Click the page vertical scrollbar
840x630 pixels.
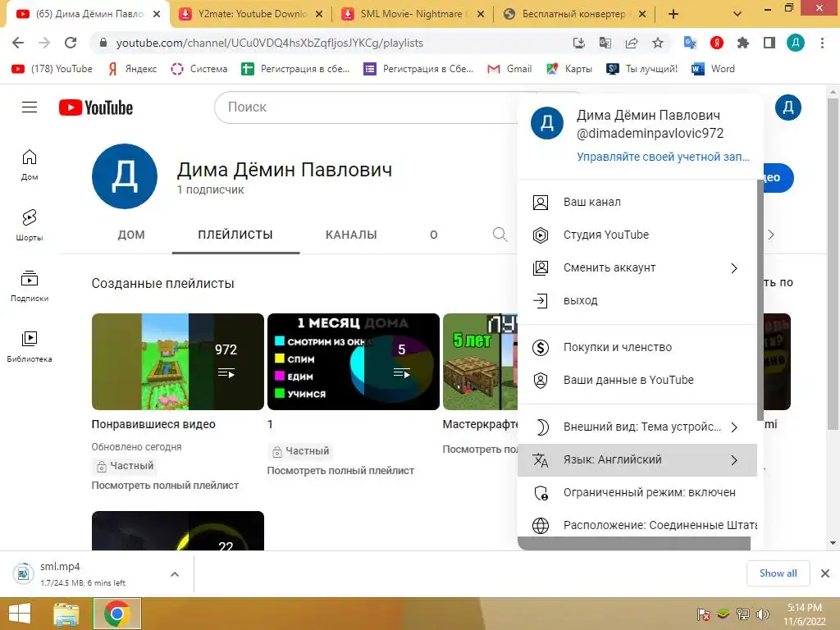(x=833, y=262)
